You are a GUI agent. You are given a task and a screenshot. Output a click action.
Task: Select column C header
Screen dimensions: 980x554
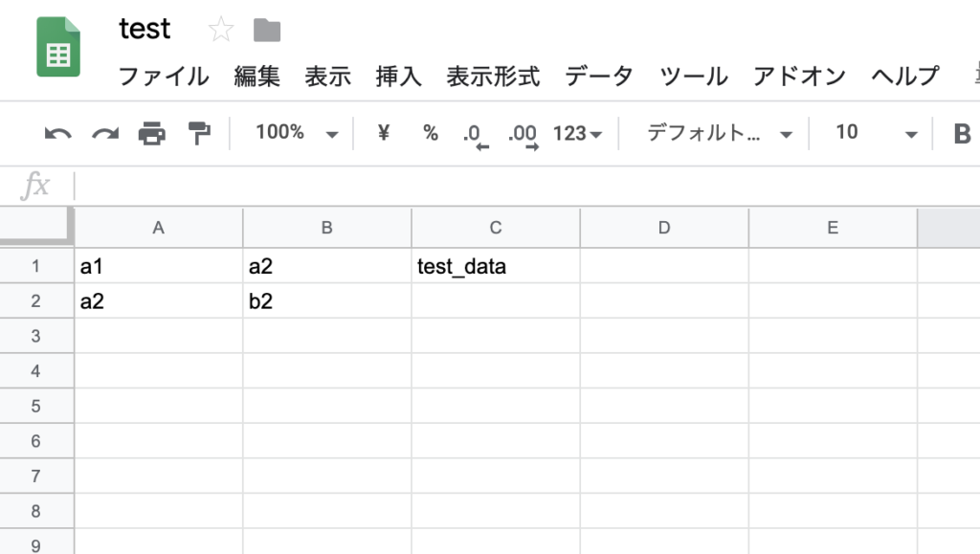click(495, 228)
